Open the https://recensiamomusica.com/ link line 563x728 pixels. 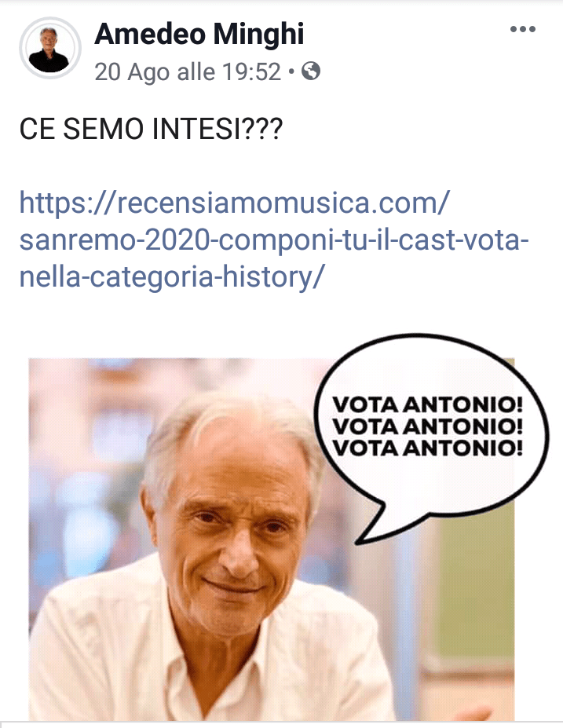pos(235,203)
